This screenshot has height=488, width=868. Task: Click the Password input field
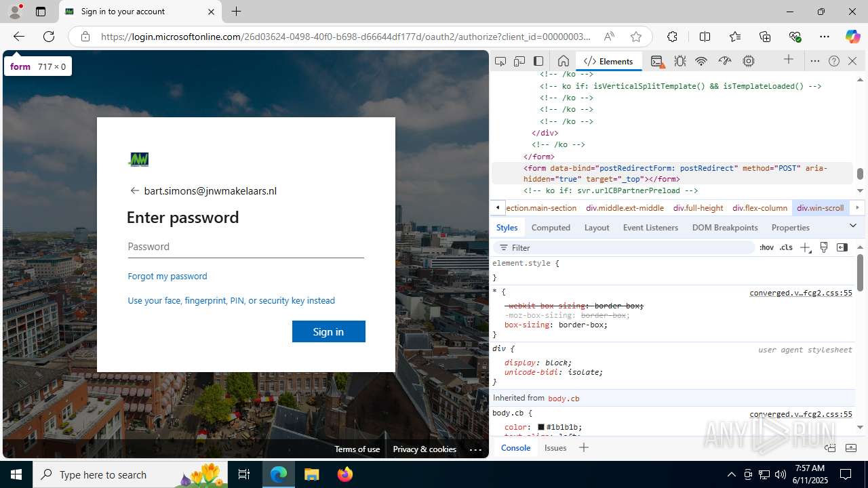coord(245,247)
